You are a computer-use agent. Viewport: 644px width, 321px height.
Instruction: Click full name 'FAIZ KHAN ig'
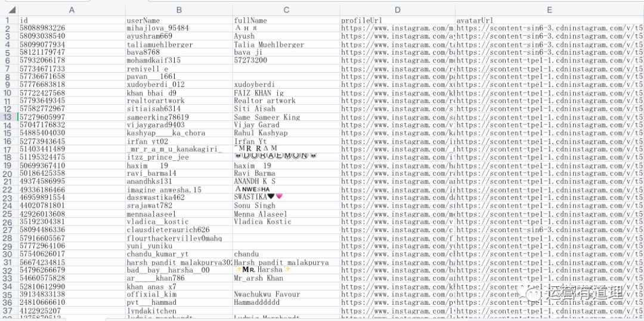click(x=259, y=93)
